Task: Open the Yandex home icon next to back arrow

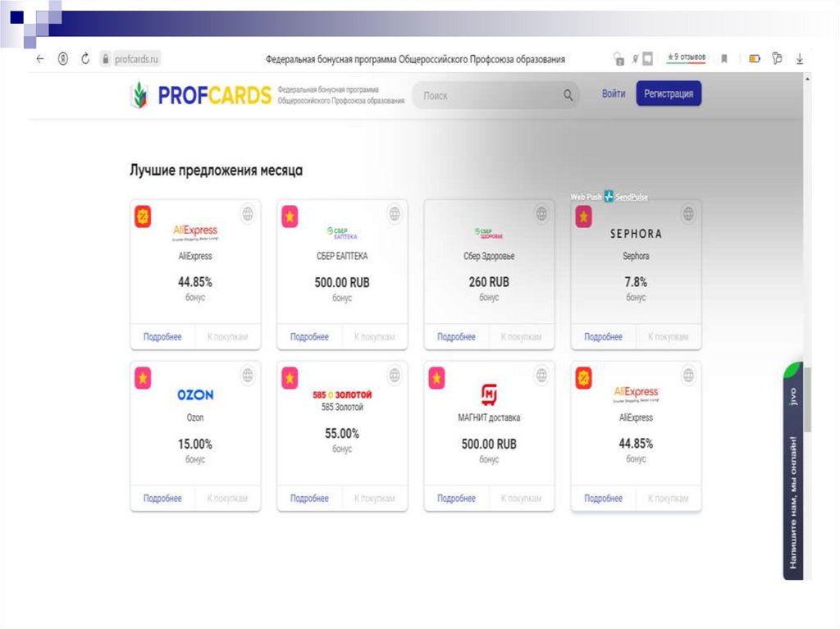Action: click(x=63, y=59)
